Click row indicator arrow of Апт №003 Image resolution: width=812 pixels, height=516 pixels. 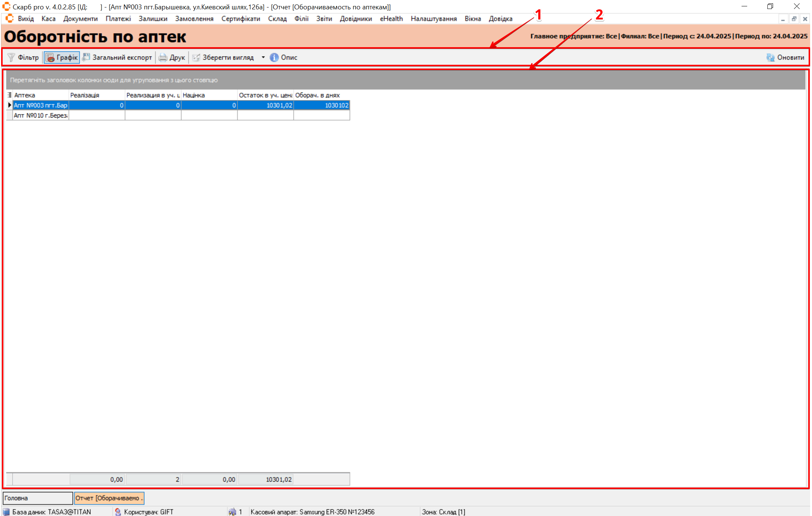[x=9, y=105]
